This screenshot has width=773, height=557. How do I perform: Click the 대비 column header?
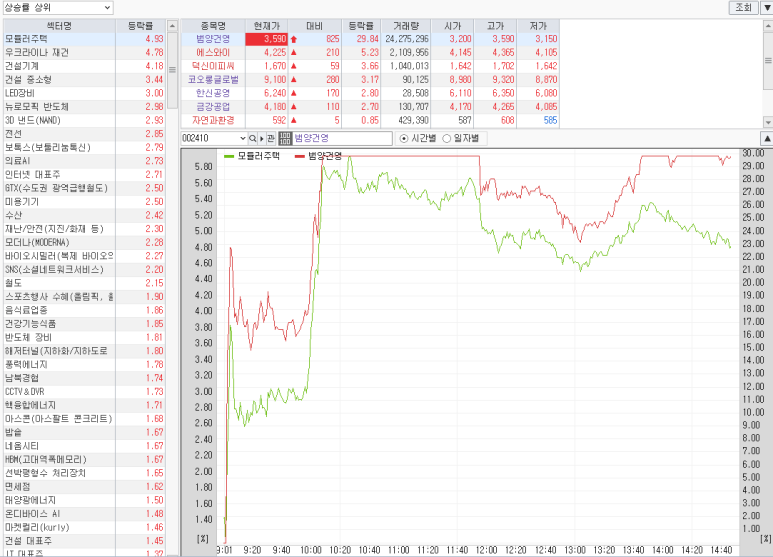[315, 26]
